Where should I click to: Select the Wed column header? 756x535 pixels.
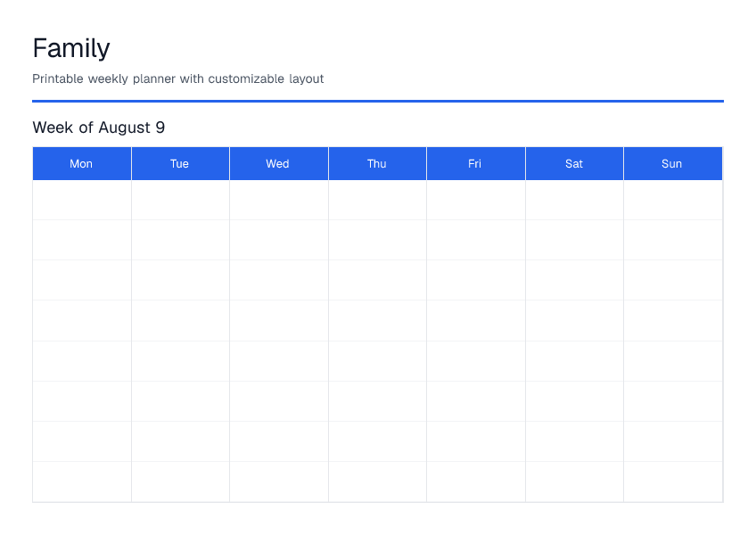(x=279, y=163)
